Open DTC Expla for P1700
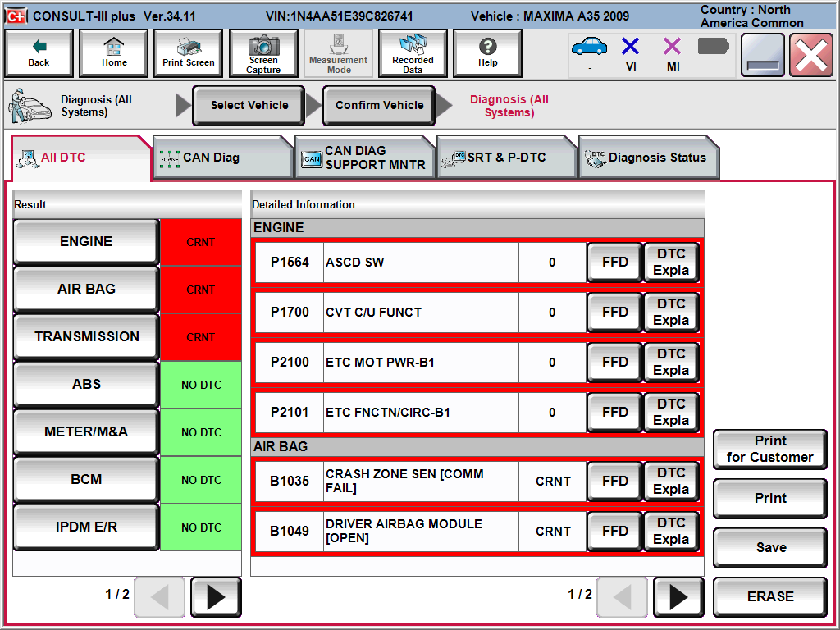840x630 pixels. (671, 313)
